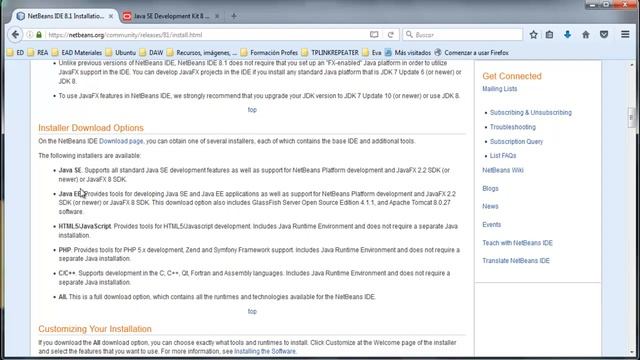
Task: Open site information icon in address bar
Action: click(x=30, y=35)
